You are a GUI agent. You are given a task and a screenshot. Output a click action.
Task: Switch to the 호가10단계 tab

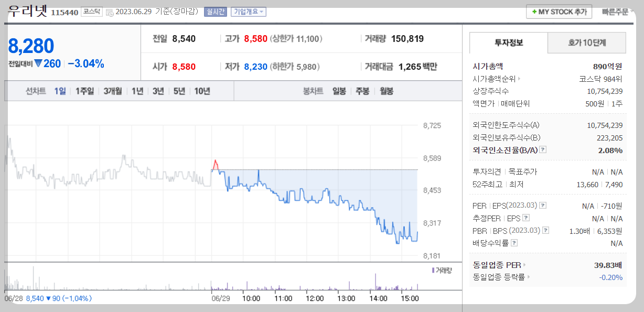[x=587, y=42]
